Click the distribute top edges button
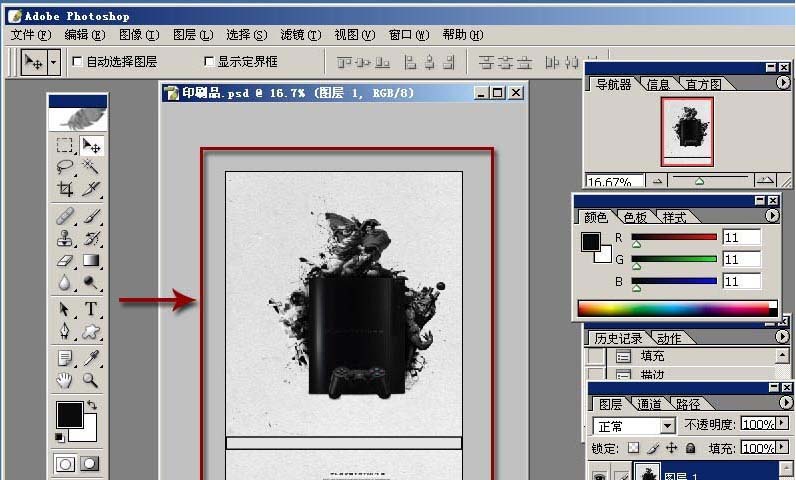 click(x=486, y=62)
